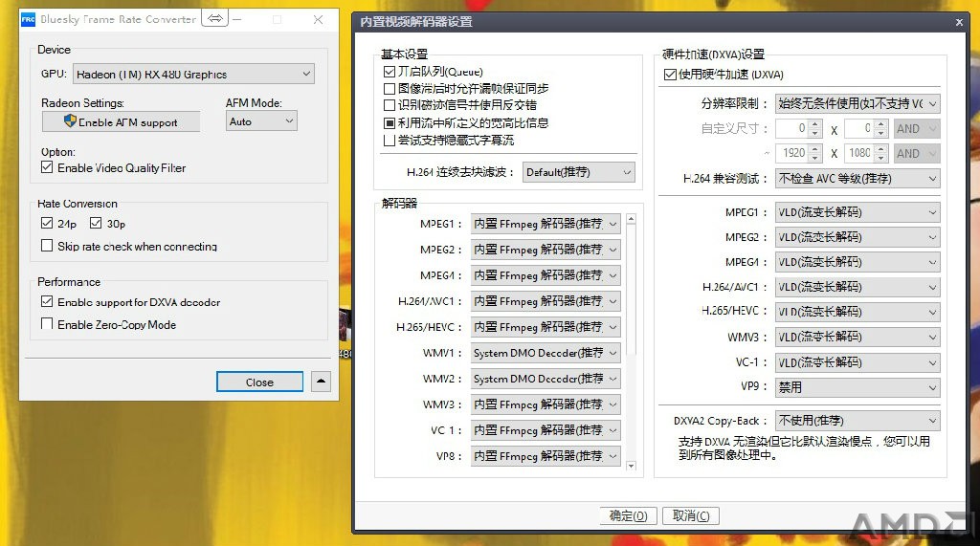Screen dimensions: 980x546
Task: Open the VC-1 decoder dropdown
Action: (545, 429)
